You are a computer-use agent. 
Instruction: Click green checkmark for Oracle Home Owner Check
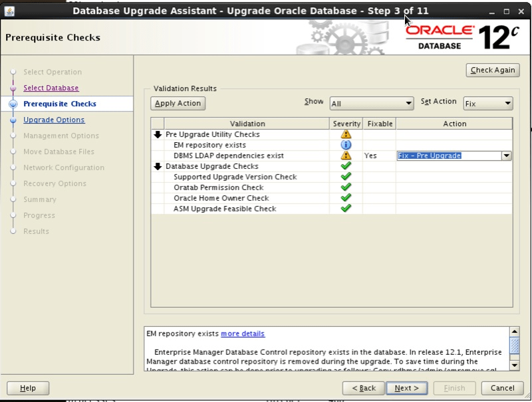(346, 198)
